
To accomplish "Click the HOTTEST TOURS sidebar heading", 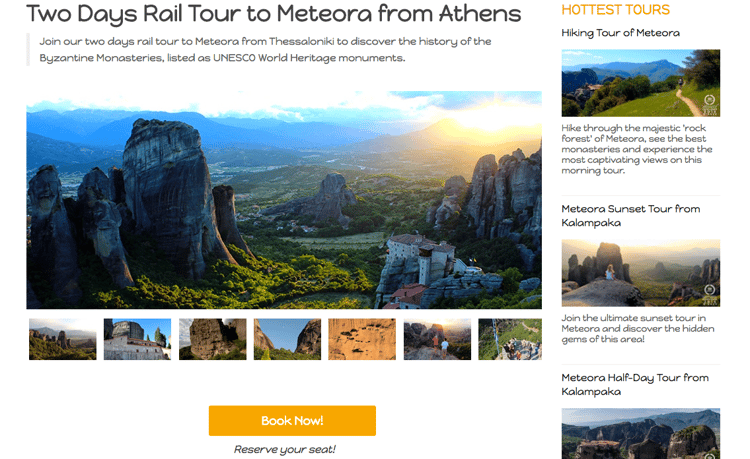I will click(615, 10).
